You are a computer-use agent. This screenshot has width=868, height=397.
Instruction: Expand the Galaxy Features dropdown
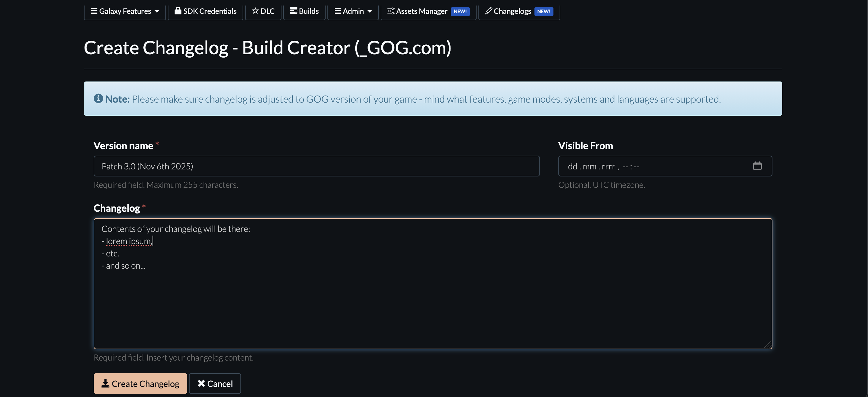tap(125, 11)
